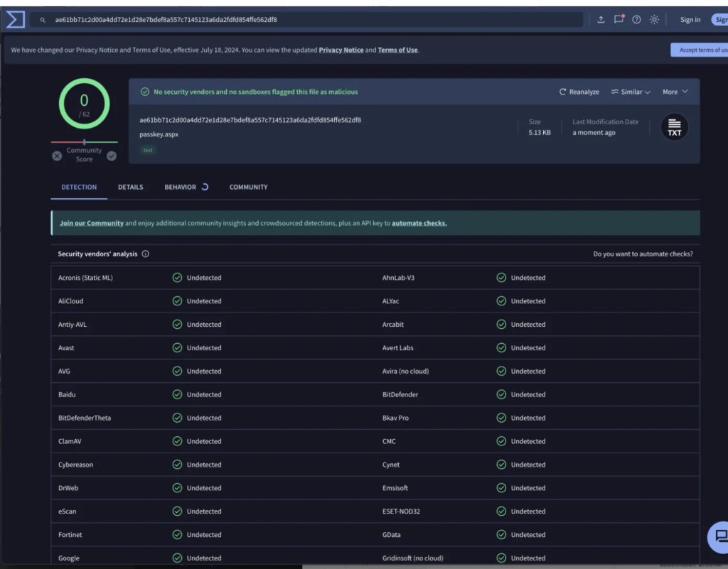The image size is (728, 569).
Task: Click the BitDefenderTheta vendor name
Action: coord(85,418)
